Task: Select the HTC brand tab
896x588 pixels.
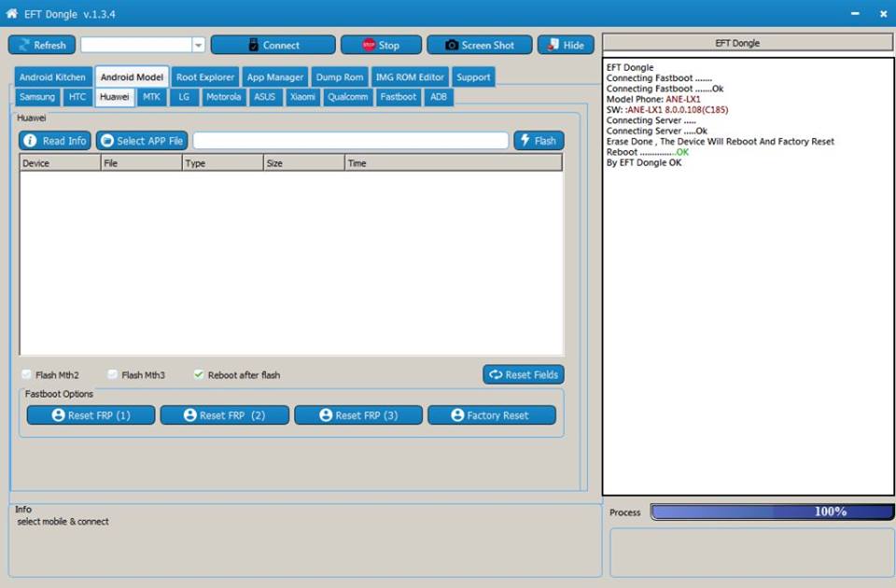Action: click(x=77, y=97)
